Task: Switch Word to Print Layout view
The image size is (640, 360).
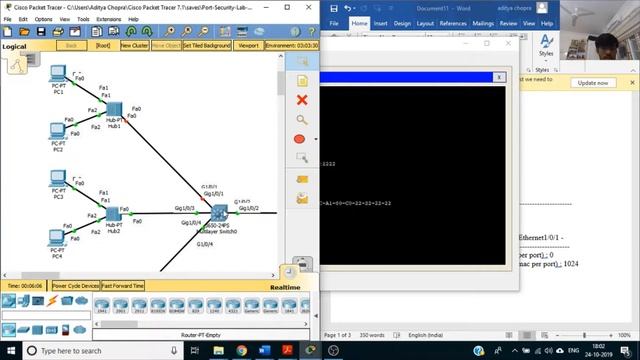Action: 527,335
